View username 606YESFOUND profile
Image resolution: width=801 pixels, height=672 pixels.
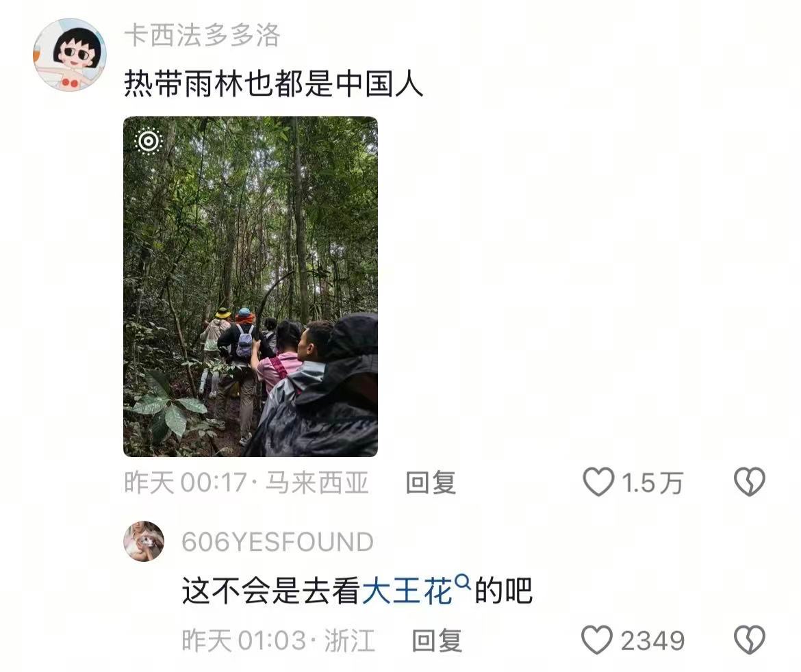tap(277, 542)
